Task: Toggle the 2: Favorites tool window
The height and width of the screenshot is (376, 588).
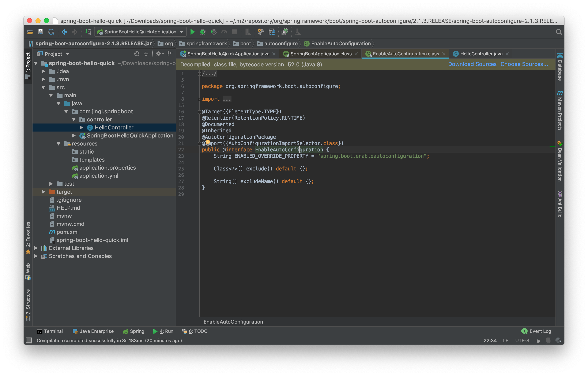Action: [28, 238]
